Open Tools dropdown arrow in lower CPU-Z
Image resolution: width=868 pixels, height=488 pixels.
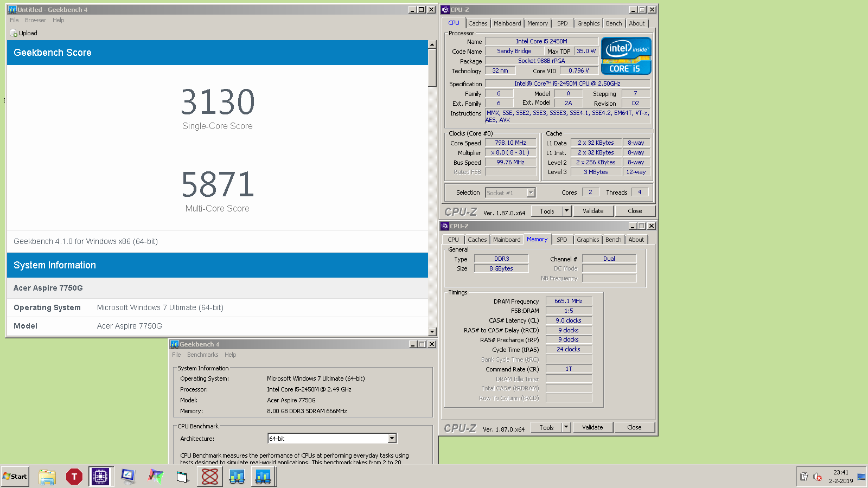(566, 427)
